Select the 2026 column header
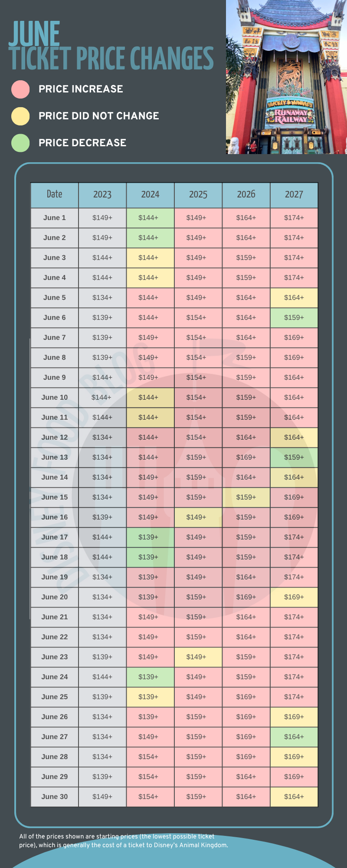The image size is (347, 868). click(246, 195)
